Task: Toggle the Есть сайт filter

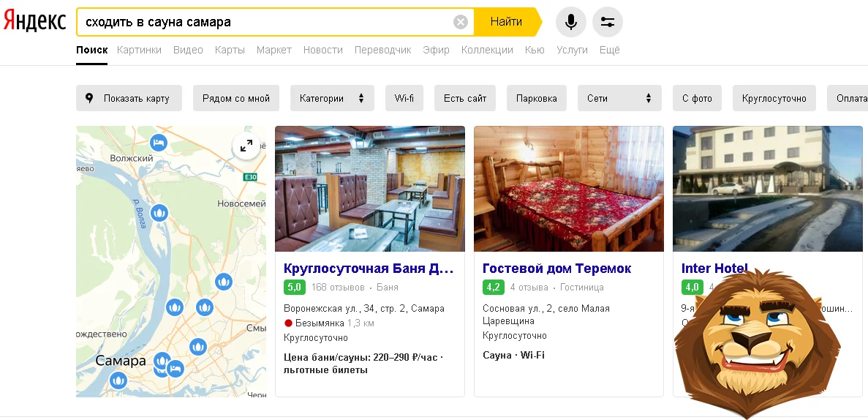Action: pos(465,98)
